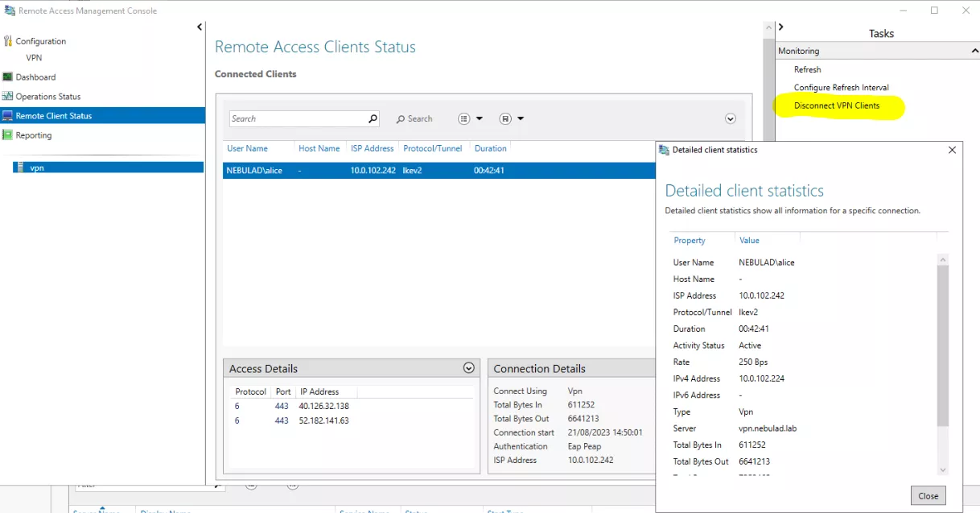Screen dimensions: 980x513
Task: Click the Access Details Protocol column header
Action: point(250,391)
